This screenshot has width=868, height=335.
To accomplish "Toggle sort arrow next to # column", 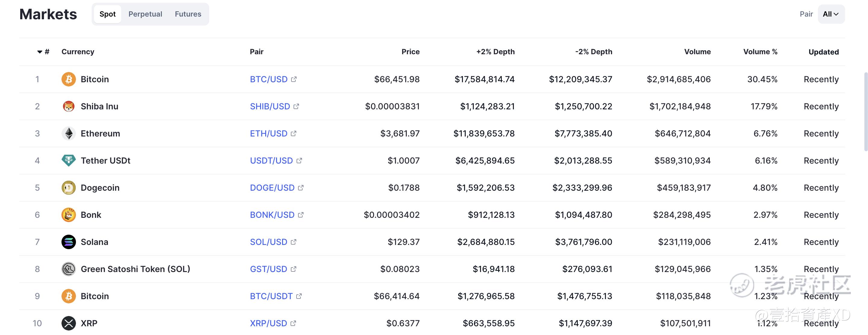I will pyautogui.click(x=40, y=52).
